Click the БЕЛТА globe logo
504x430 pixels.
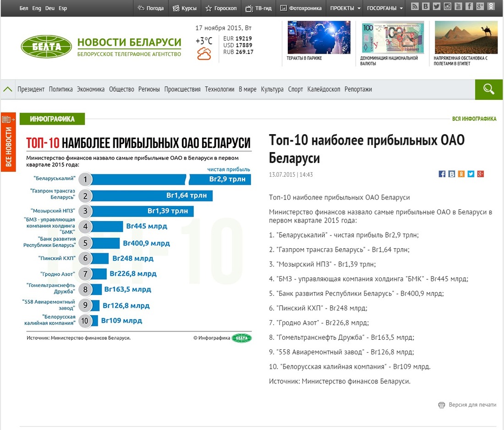[x=46, y=47]
